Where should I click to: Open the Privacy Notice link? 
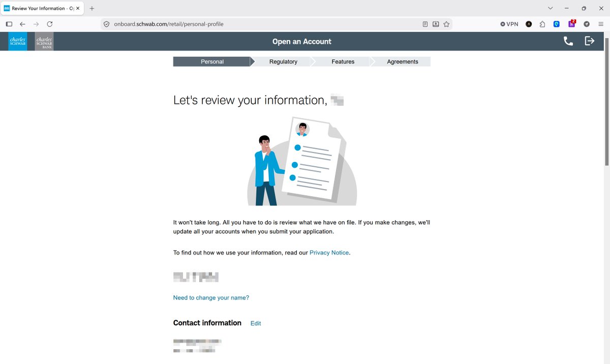[x=329, y=253]
